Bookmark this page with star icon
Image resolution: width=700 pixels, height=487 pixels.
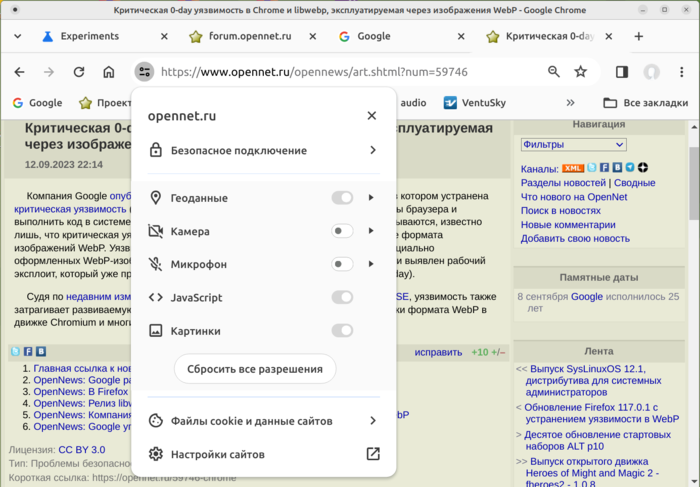tap(580, 71)
